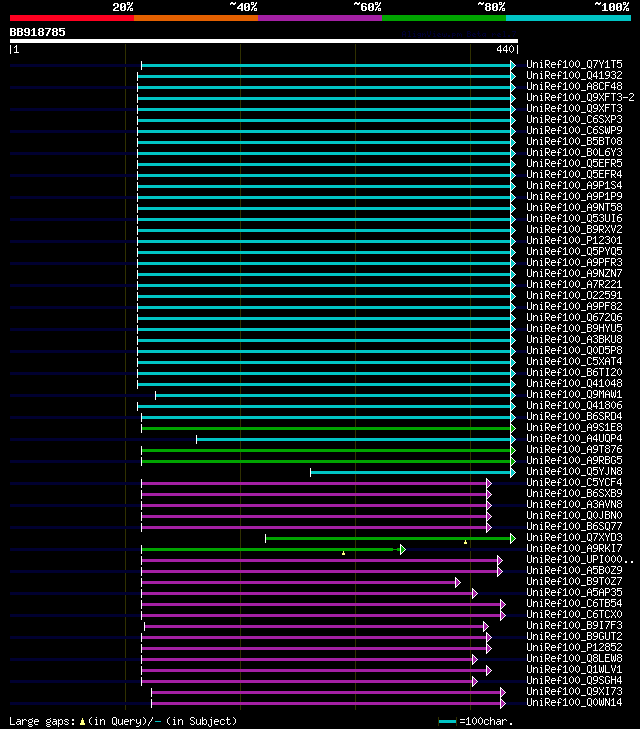Select the UniRef100_Q41932 label

click(x=574, y=75)
